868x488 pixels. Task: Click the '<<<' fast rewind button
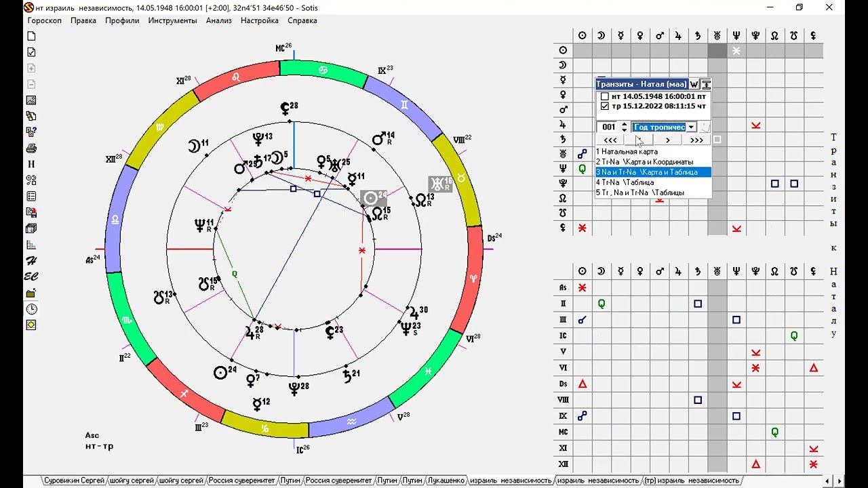tap(610, 140)
